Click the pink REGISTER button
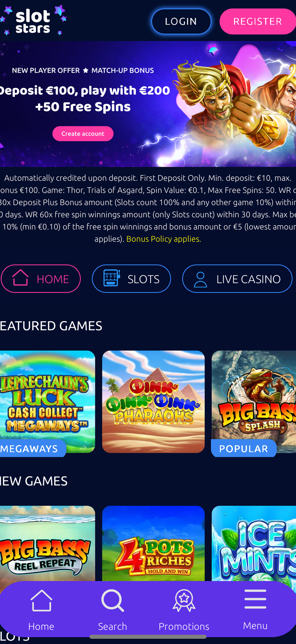This screenshot has width=296, height=644. 258,21
